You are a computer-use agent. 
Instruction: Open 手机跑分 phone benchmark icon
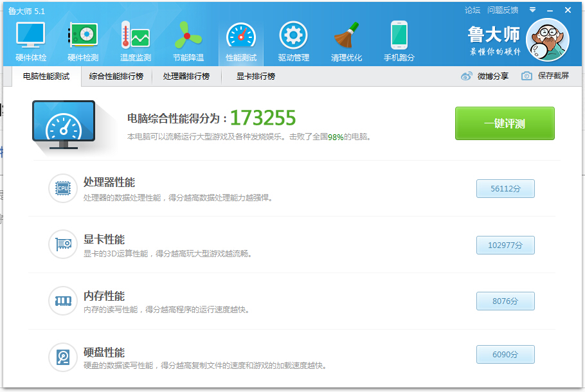click(x=399, y=35)
